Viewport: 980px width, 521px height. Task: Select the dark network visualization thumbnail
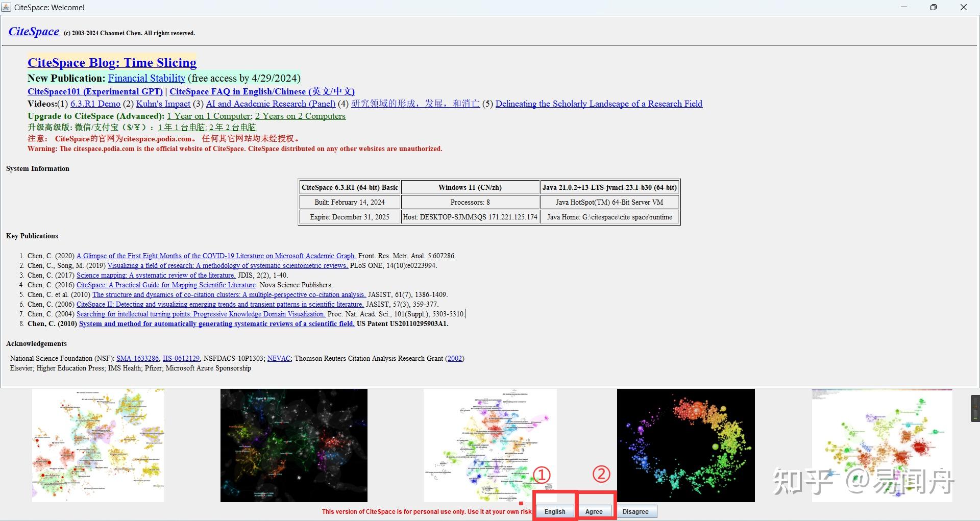pos(294,445)
